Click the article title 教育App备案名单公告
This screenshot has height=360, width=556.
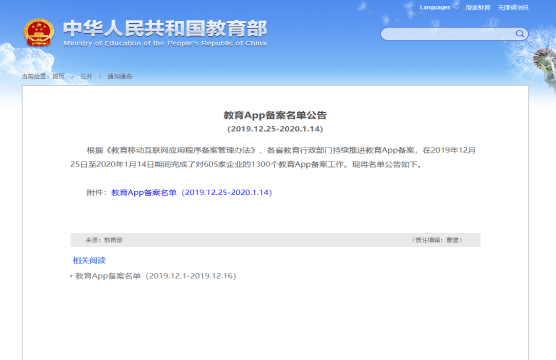tap(275, 115)
